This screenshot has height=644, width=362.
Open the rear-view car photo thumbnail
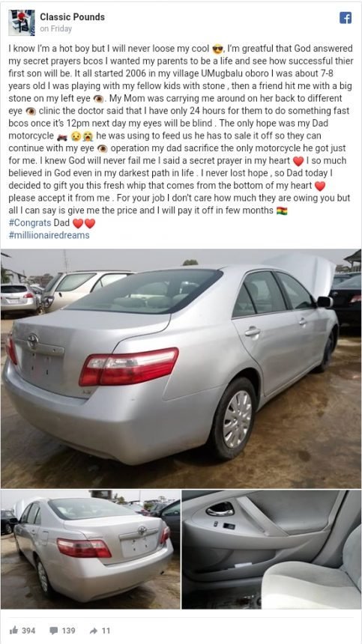click(91, 549)
